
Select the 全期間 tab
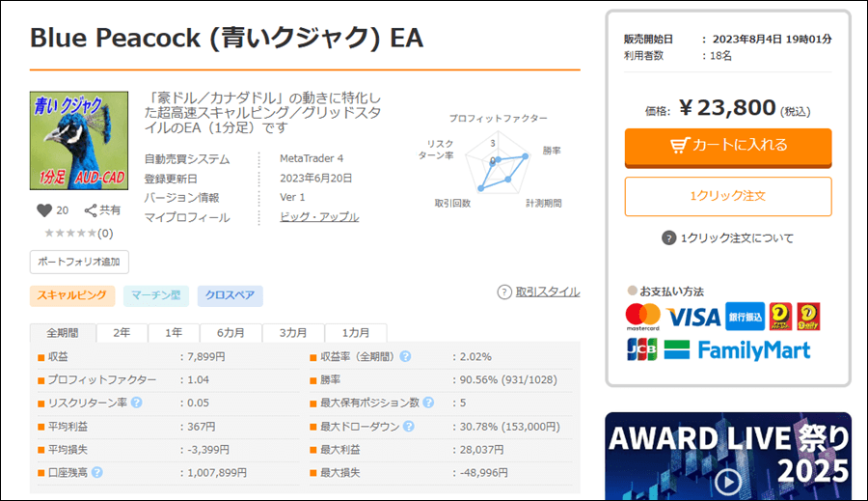point(63,332)
